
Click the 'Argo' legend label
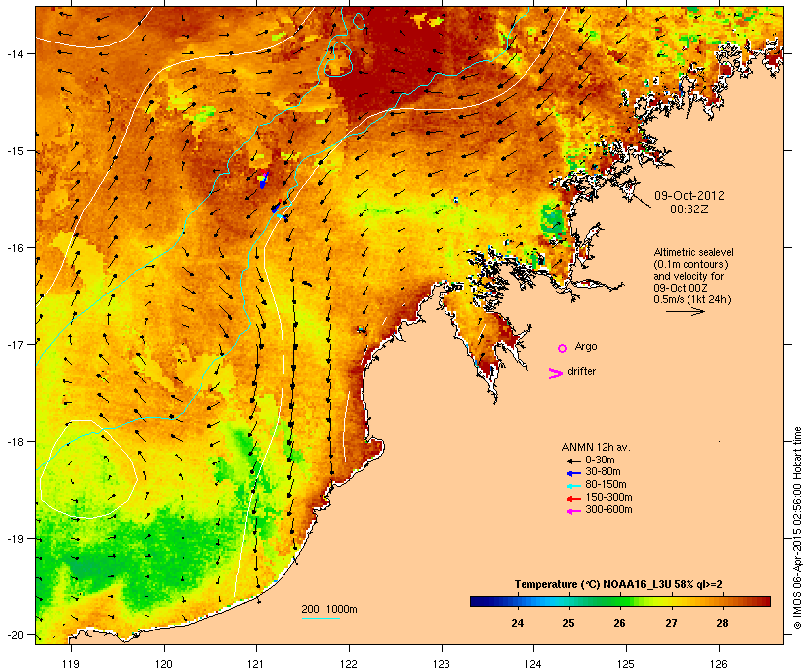[x=586, y=346]
